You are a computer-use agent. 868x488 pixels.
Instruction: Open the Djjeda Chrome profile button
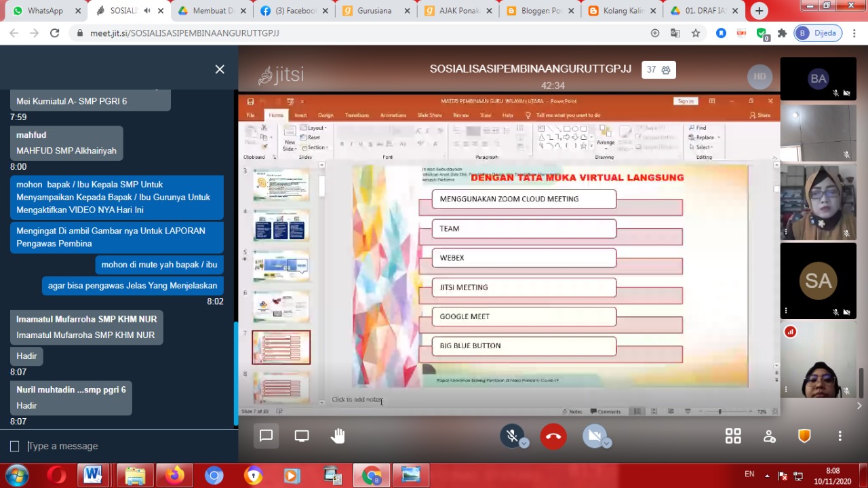click(818, 33)
